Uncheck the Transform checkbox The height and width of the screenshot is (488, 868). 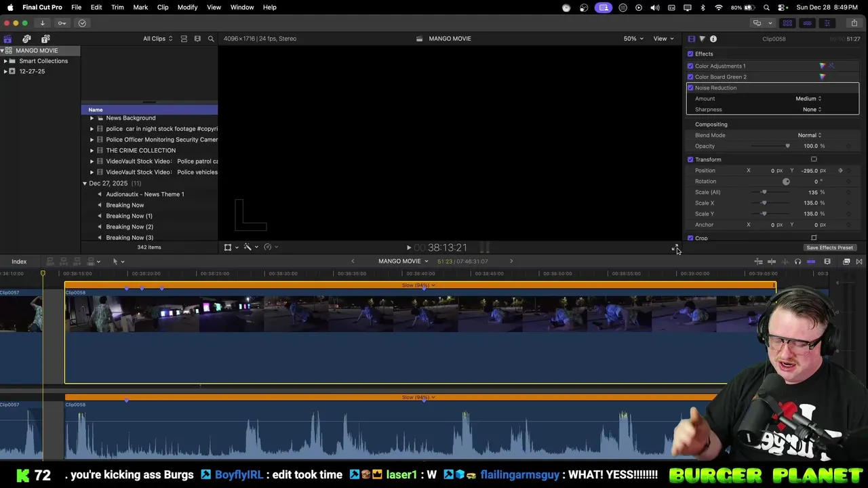(690, 159)
